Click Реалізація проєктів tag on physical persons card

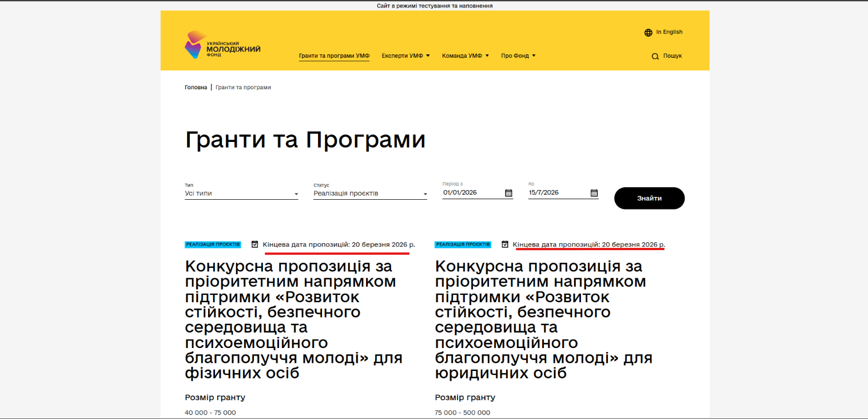coord(213,244)
